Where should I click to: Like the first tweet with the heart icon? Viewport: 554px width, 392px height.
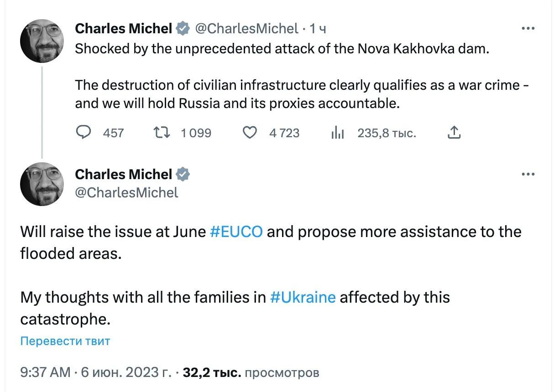click(250, 133)
